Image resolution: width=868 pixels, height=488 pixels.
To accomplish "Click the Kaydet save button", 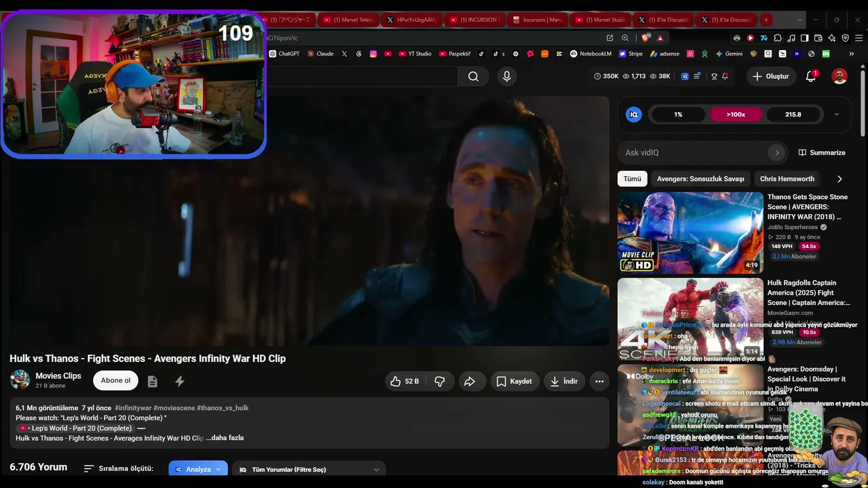I will coord(513,382).
